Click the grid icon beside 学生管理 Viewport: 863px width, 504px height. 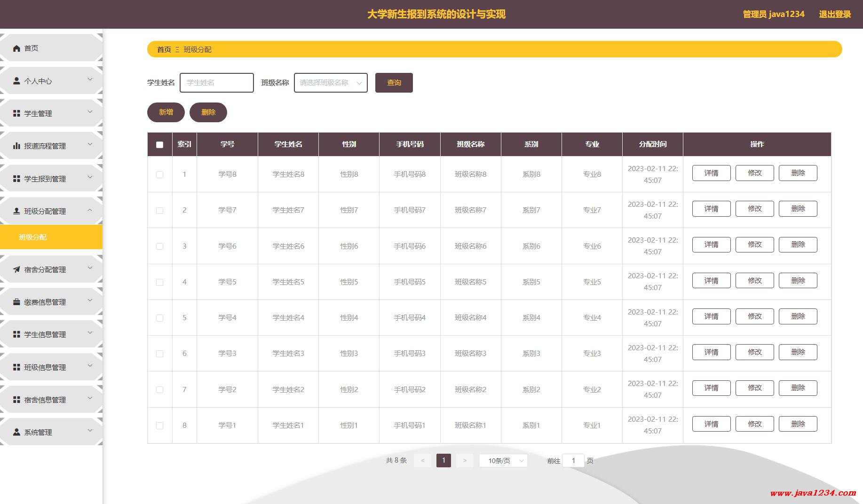17,113
